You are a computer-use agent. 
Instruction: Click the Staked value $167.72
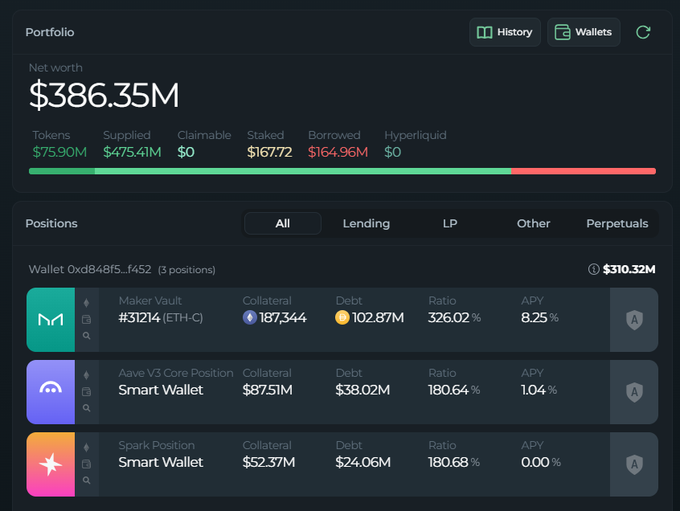point(269,152)
